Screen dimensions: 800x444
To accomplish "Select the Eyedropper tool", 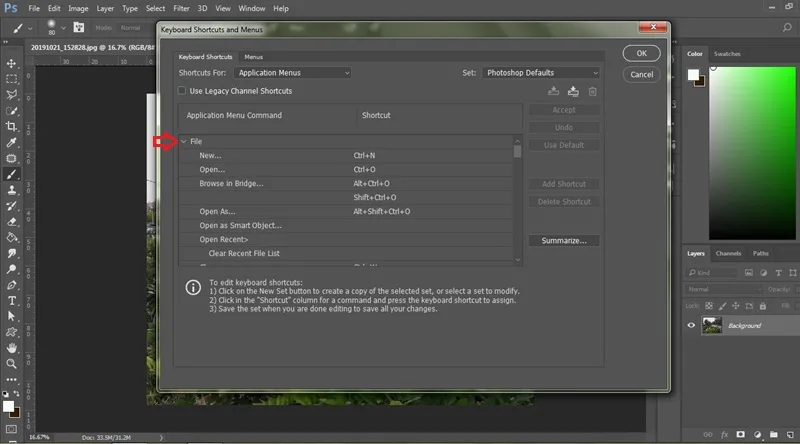I will click(x=11, y=142).
